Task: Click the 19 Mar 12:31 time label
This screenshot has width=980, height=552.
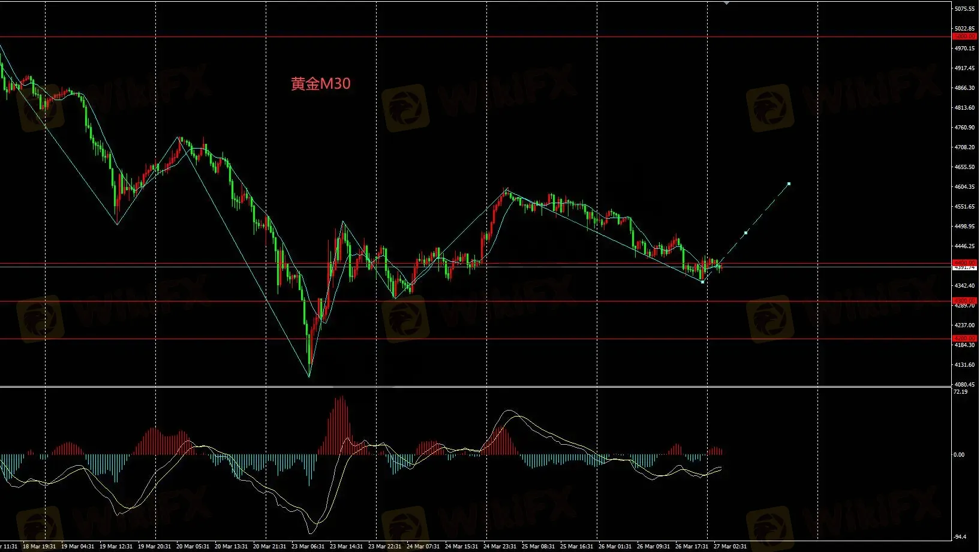Action: [x=116, y=547]
